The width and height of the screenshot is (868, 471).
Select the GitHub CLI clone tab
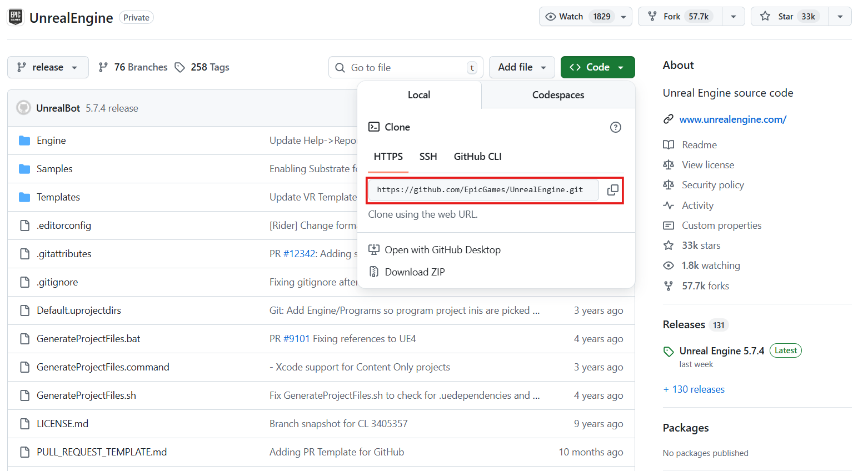[478, 157]
